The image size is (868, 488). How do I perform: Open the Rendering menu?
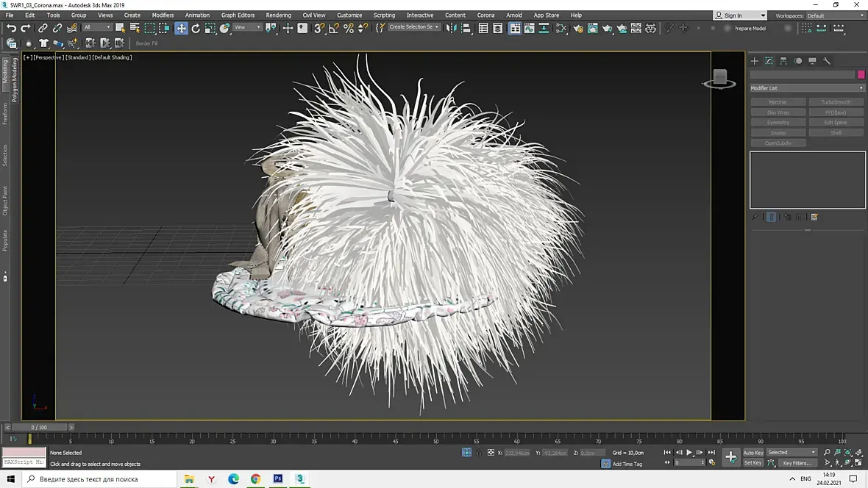pyautogui.click(x=278, y=15)
